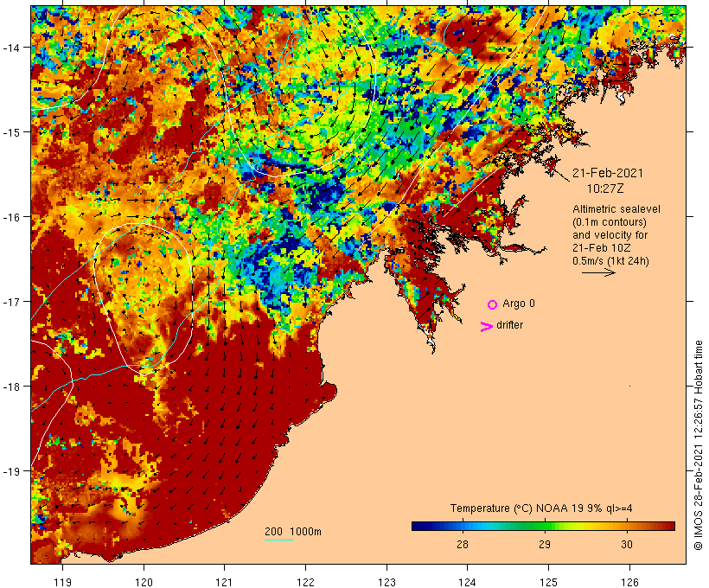This screenshot has height=588, width=709.
Task: Click the '0.5m/s (1kt 24h)' text
Action: (610, 261)
